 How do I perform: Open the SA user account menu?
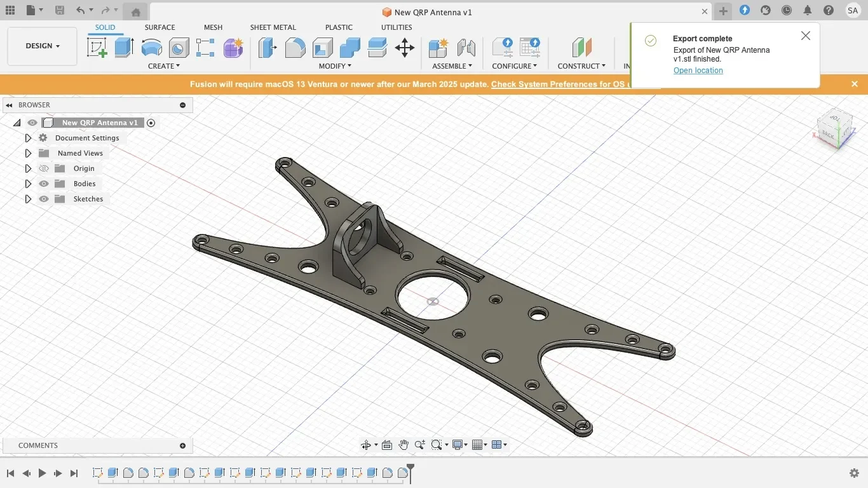pos(853,10)
